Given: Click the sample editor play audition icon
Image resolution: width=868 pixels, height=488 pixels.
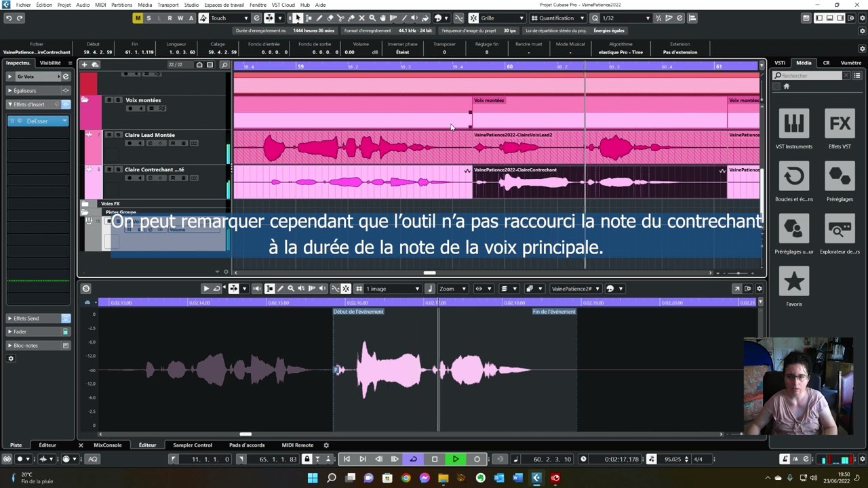Looking at the screenshot, I should point(206,289).
